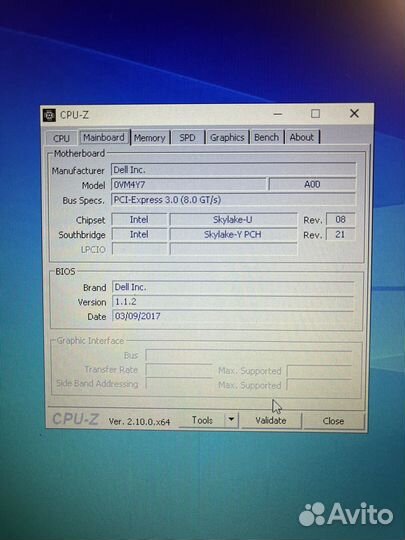
Task: Click the Southbridge label
Action: pyautogui.click(x=82, y=235)
